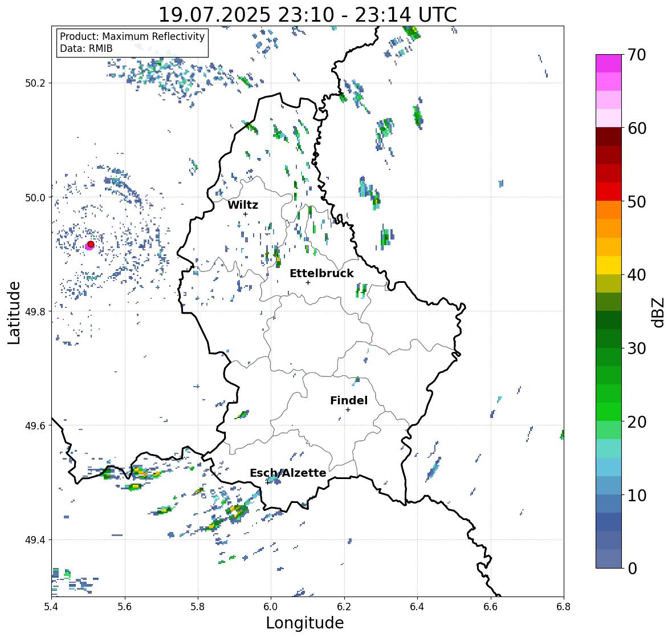Viewport: 672px width, 637px height.
Task: Click the cross marker below Findel
Action: pos(348,410)
